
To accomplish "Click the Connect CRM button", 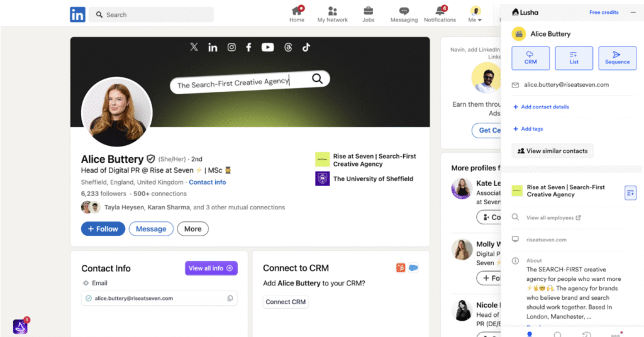I will [x=286, y=302].
